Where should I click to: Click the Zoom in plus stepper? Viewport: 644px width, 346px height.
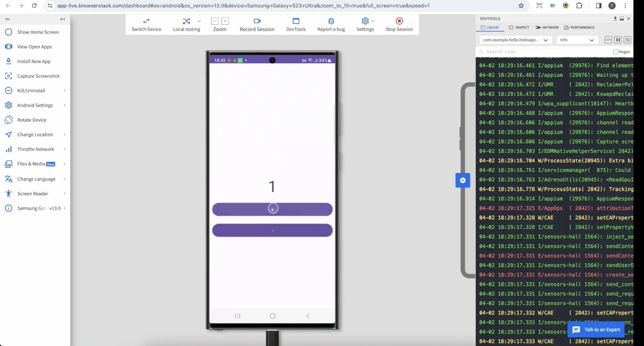pyautogui.click(x=225, y=21)
